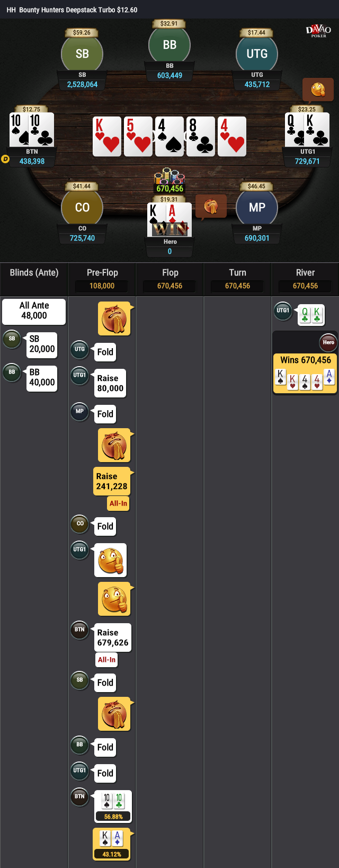This screenshot has width=339, height=868.
Task: Click the dealer button D chip icon
Action: (5, 158)
